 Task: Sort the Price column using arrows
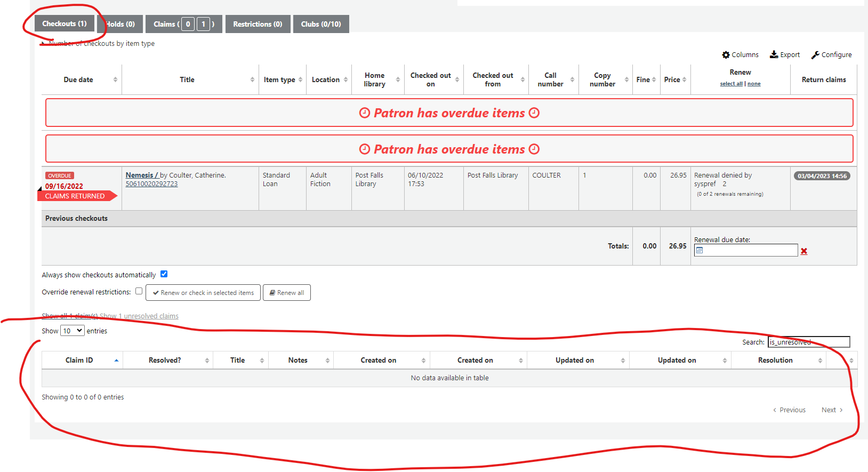(x=684, y=79)
